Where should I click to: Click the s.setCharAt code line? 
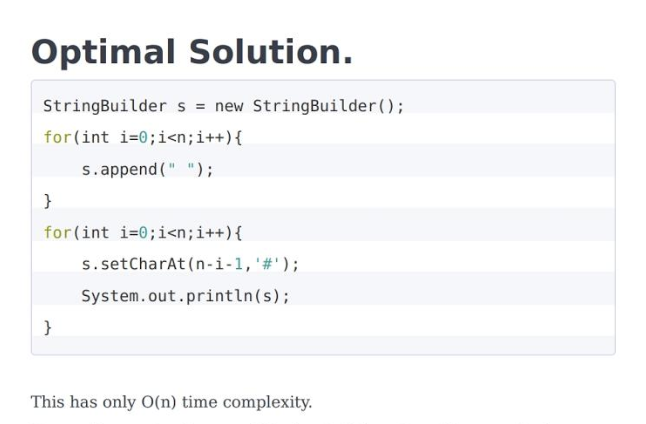190,264
